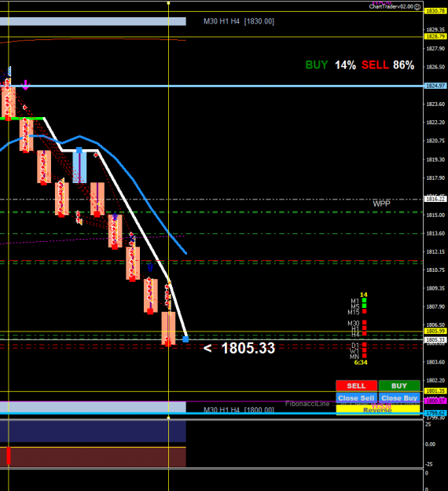Click the 'M30 H1 H4 [1830.00]' zone label

click(x=239, y=21)
